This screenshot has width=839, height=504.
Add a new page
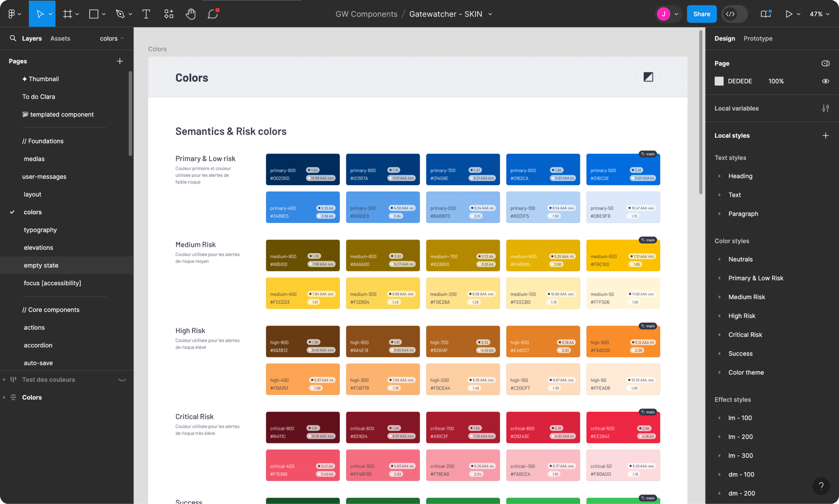click(x=120, y=61)
